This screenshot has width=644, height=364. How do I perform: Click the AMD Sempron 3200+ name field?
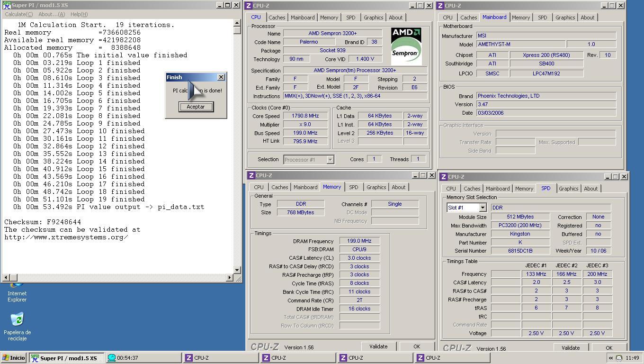[332, 34]
